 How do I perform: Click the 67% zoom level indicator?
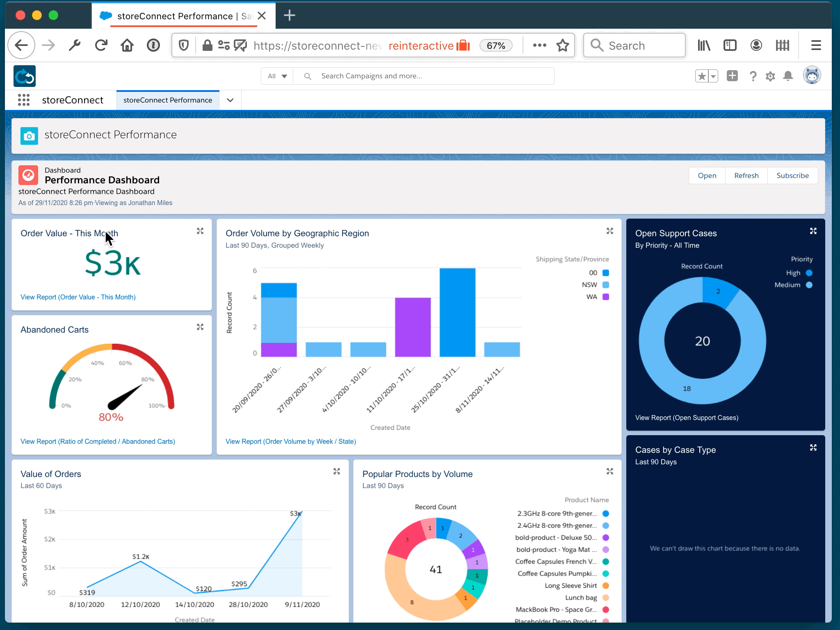(x=496, y=46)
